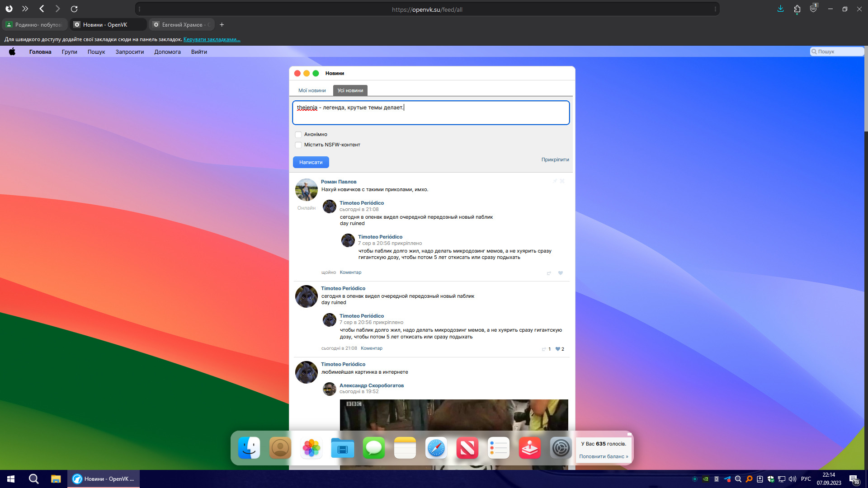
Task: Open Евгений Храмов browser tab
Action: click(x=182, y=25)
